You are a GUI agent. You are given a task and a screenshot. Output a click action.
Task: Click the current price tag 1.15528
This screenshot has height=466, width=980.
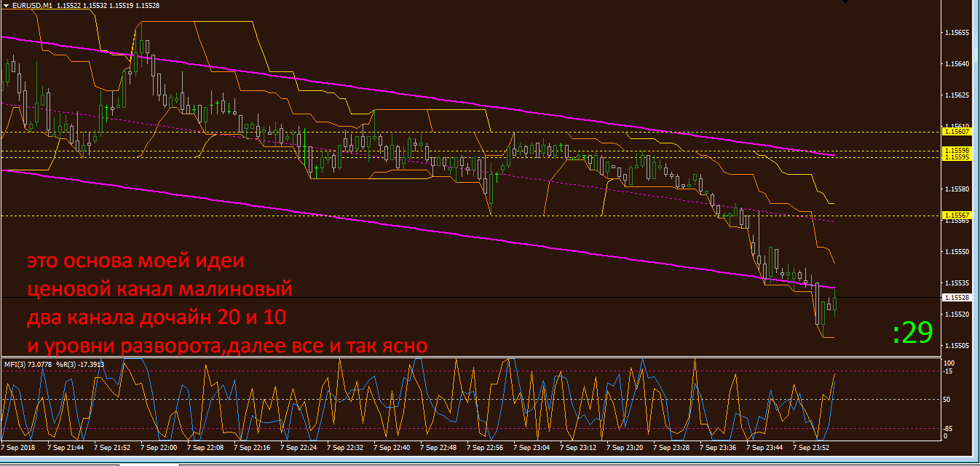click(x=956, y=298)
